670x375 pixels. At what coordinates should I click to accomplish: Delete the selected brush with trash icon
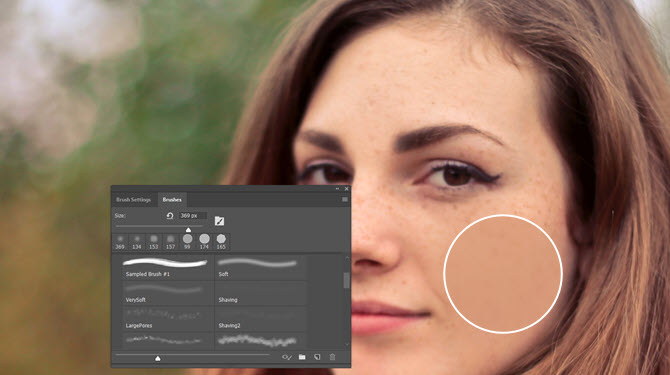point(332,357)
